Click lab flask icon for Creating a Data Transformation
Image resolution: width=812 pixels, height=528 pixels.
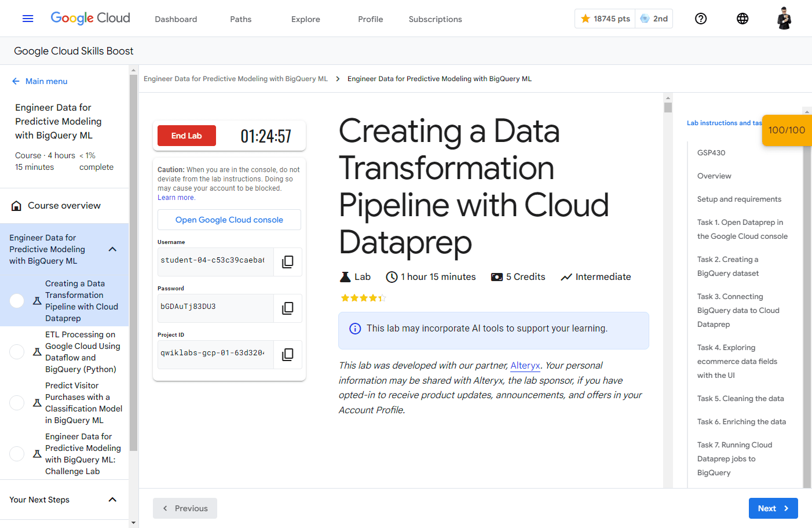click(x=37, y=301)
